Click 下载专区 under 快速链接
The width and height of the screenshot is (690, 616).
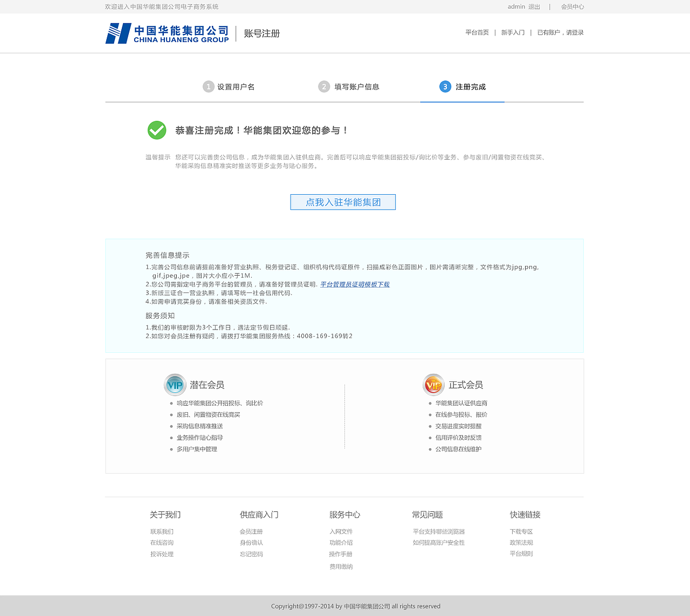pos(520,531)
